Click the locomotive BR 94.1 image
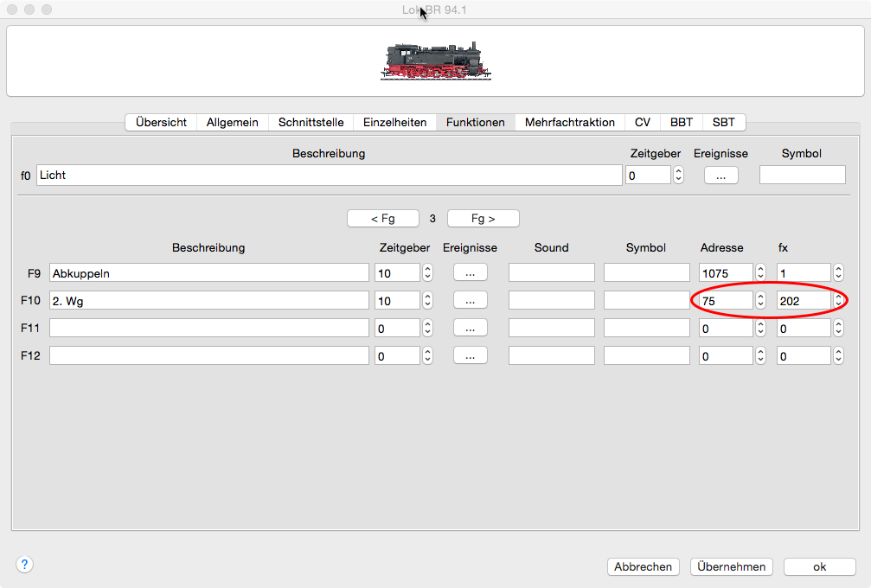The image size is (871, 588). click(x=436, y=62)
